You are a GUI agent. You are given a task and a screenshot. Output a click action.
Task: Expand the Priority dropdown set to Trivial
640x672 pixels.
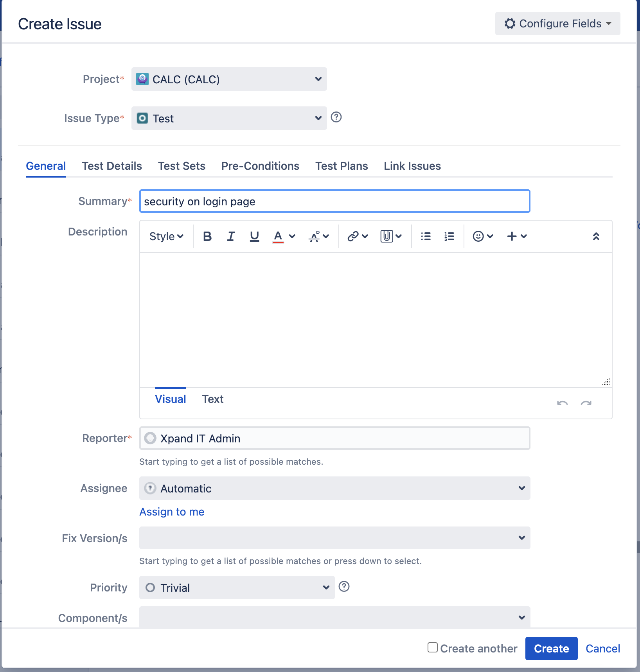tap(237, 588)
